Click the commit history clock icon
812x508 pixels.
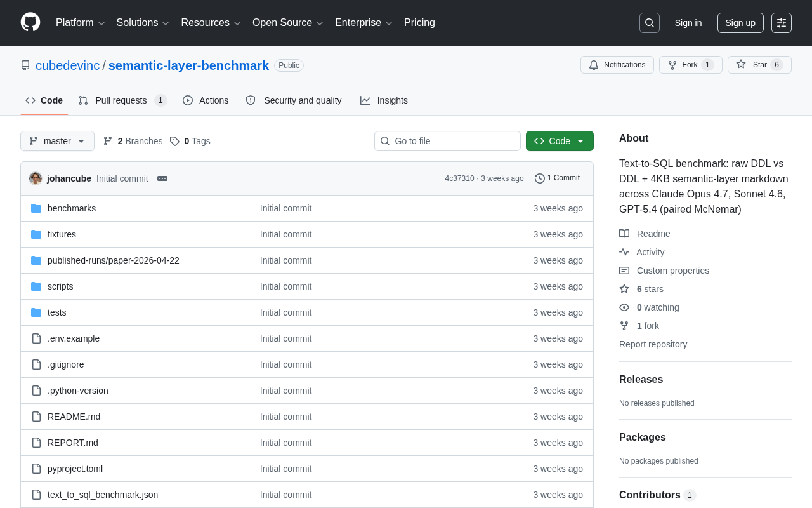coord(540,178)
